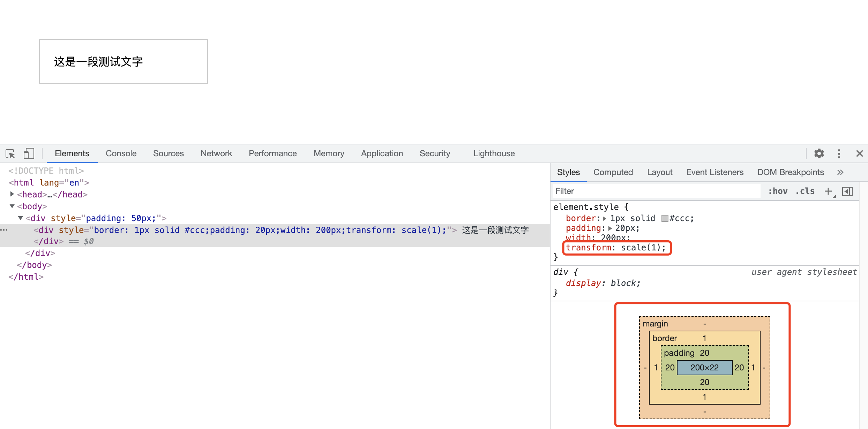Open the Network tab
Screen dimensions: 868x429
[216, 153]
